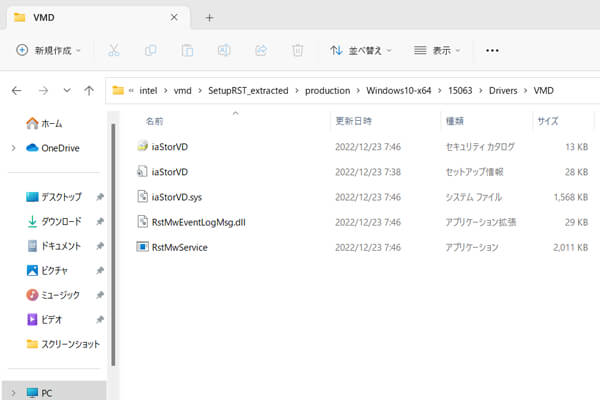The width and height of the screenshot is (600, 400).
Task: Open the 新規作成 new item dropdown
Action: (x=49, y=50)
